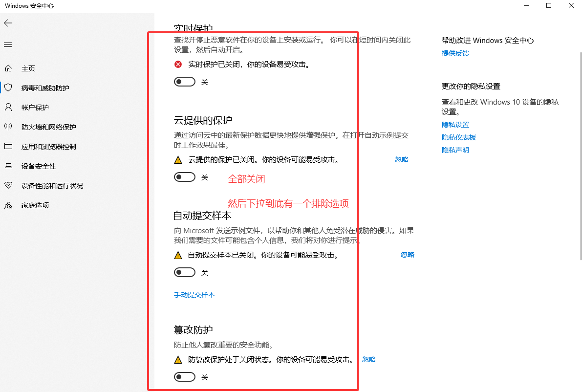The image size is (582, 392).
Task: Click the back arrow icon
Action: [x=8, y=23]
